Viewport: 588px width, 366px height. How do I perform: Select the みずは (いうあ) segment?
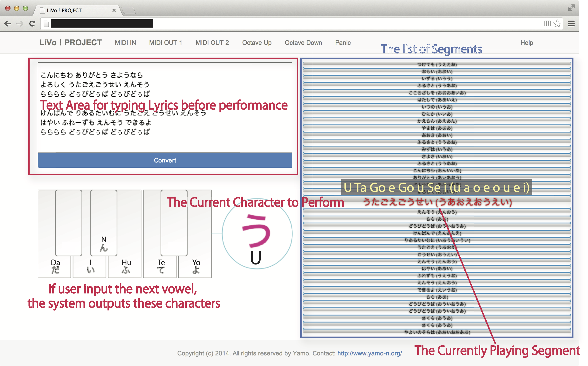(x=437, y=149)
